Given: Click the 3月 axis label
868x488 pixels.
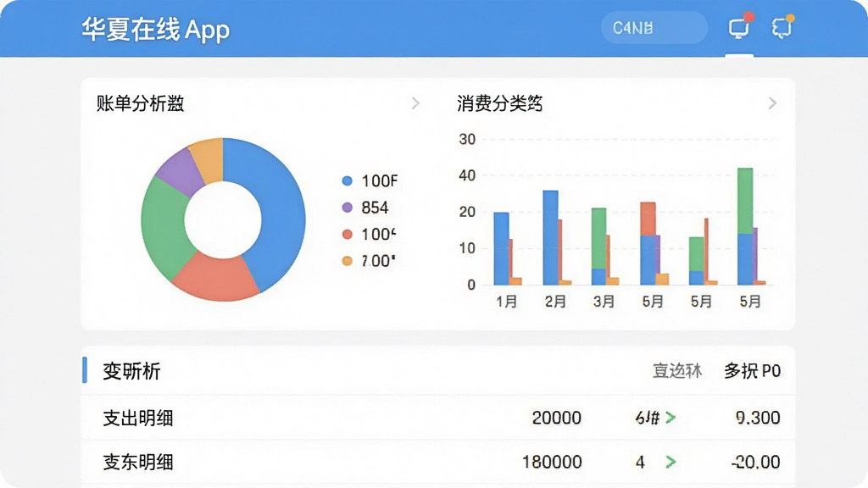Looking at the screenshot, I should point(604,302).
